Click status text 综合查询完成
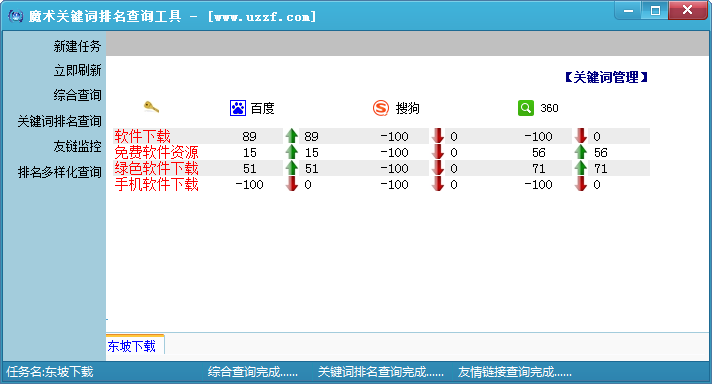This screenshot has height=384, width=712. (x=252, y=372)
